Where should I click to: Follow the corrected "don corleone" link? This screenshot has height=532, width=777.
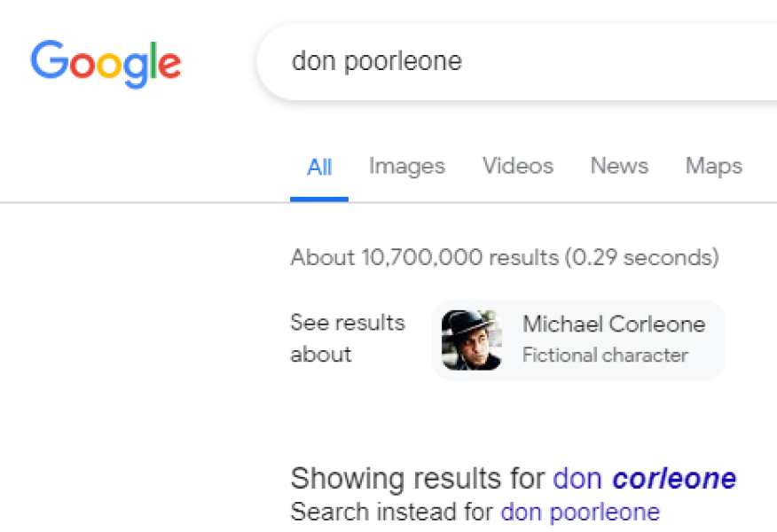coord(644,479)
